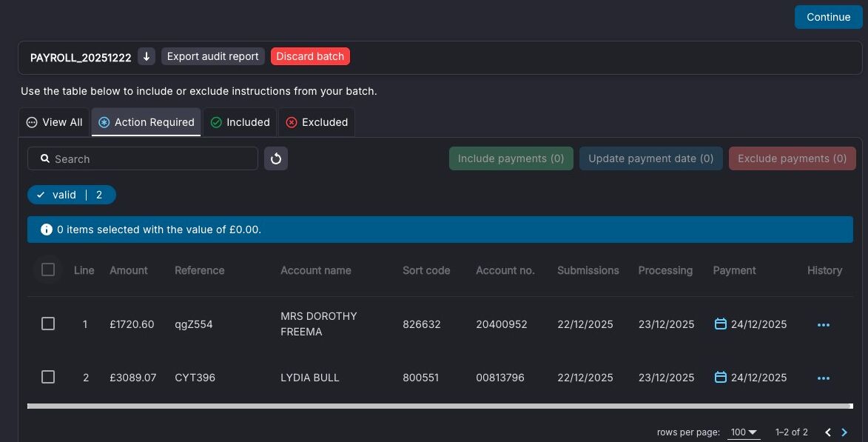Click the Sort code column header
Viewport: 868px width, 442px height.
(426, 270)
